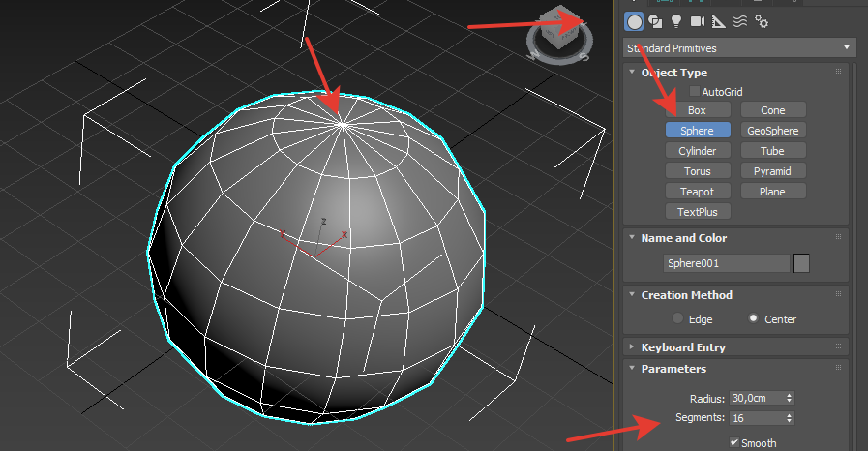The width and height of the screenshot is (868, 451).
Task: Open the object color swatch
Action: point(801,263)
